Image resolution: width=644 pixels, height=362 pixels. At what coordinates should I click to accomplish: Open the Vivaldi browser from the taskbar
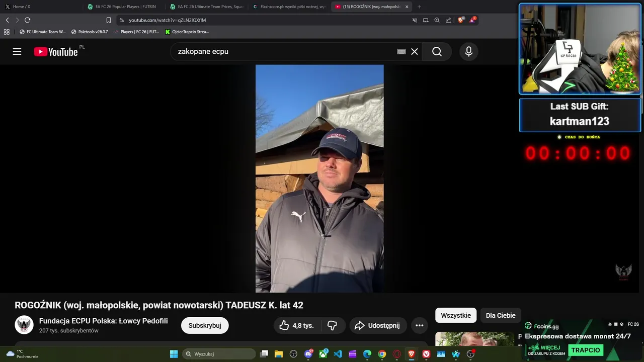coord(427,354)
